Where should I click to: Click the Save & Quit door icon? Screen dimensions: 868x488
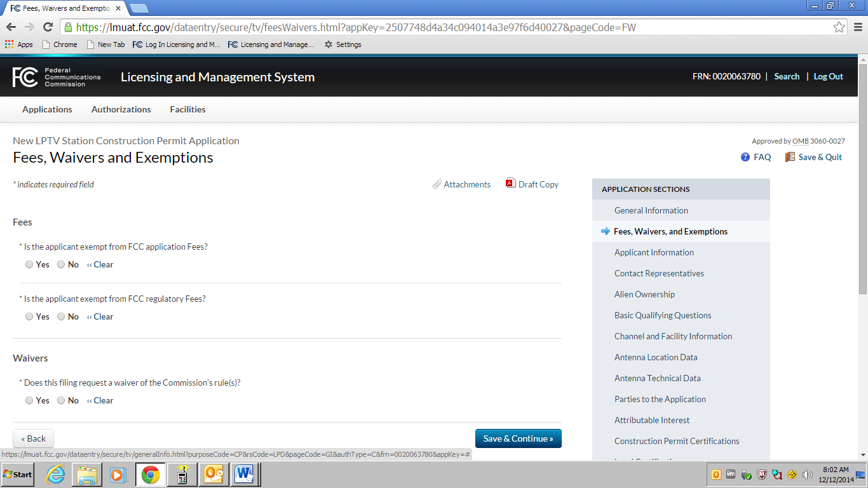[790, 157]
